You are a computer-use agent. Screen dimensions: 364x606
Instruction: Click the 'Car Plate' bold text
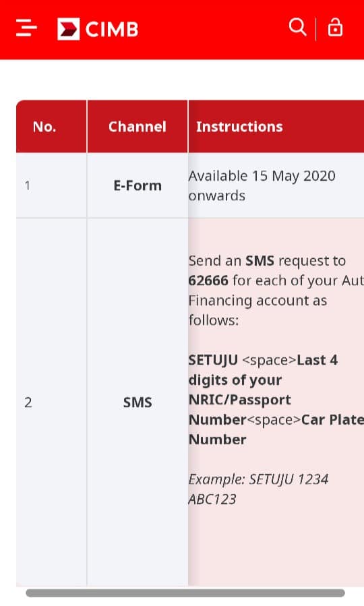click(332, 420)
